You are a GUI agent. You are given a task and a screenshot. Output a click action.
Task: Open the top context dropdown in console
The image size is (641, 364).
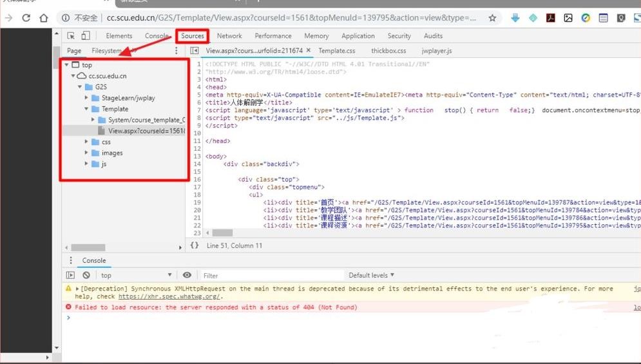[137, 275]
